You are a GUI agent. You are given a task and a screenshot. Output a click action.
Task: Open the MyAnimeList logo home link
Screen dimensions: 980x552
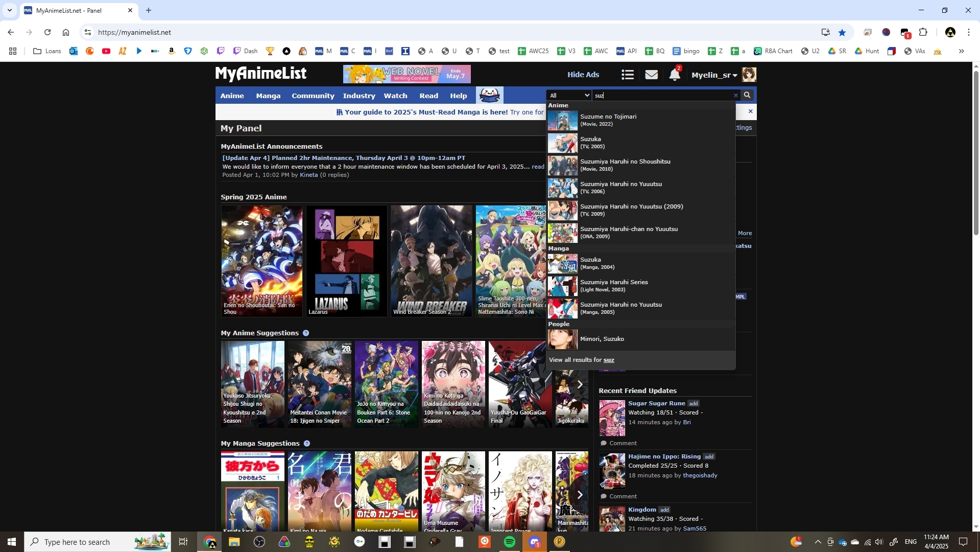(261, 74)
